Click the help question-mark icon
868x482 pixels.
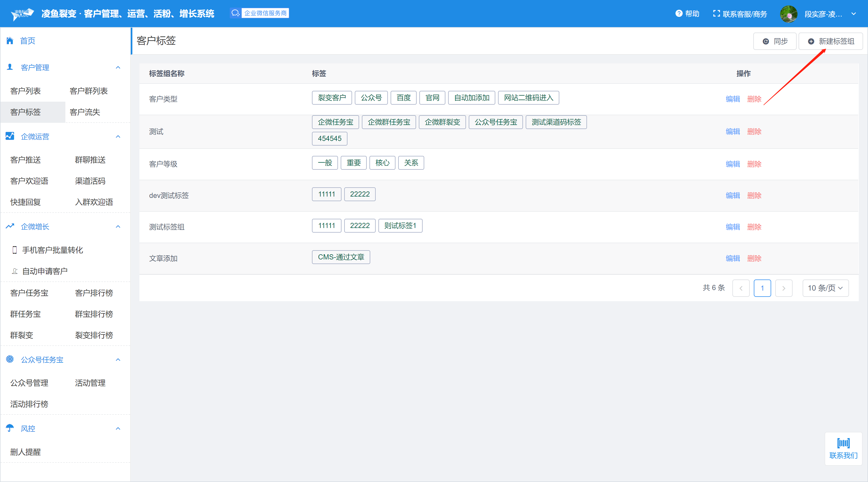(679, 14)
